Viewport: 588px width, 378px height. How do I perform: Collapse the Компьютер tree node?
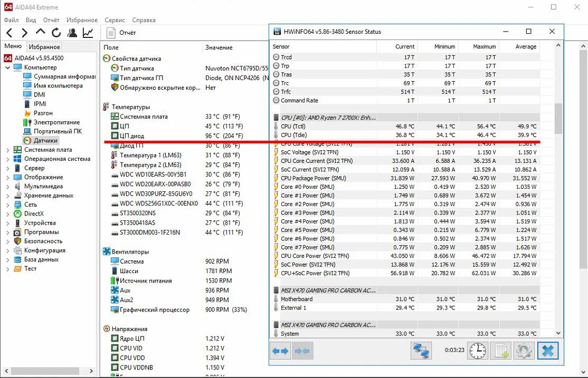click(8, 67)
